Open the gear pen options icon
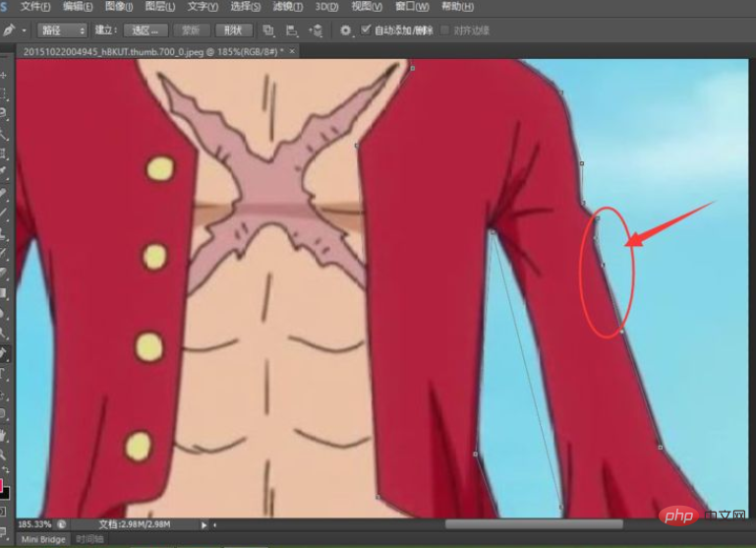Screen dimensions: 756x548 tap(346, 30)
